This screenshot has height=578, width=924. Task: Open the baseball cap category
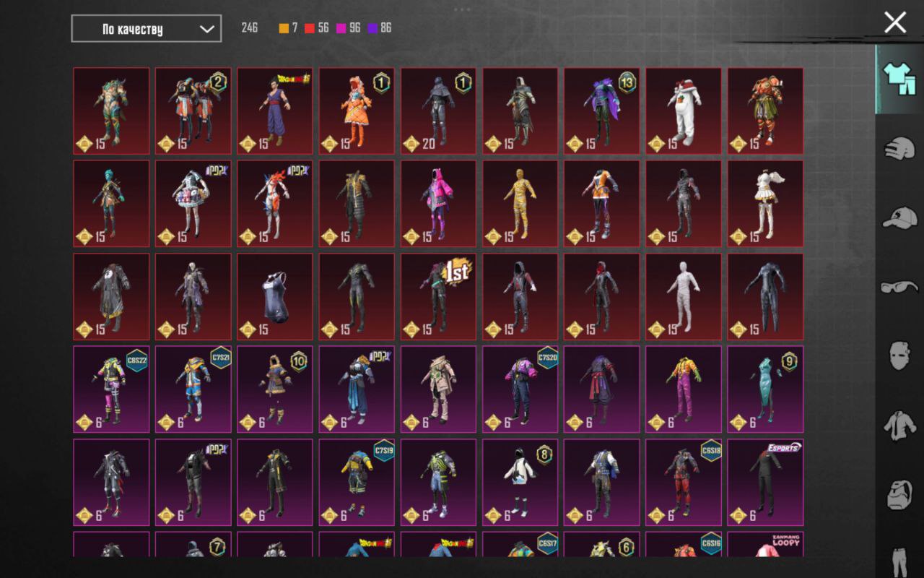[x=899, y=217]
